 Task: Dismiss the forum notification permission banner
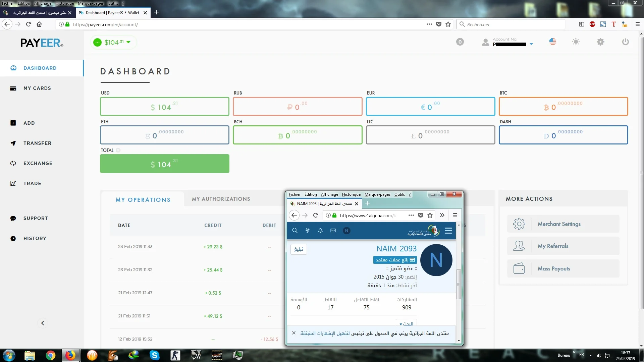tap(294, 333)
